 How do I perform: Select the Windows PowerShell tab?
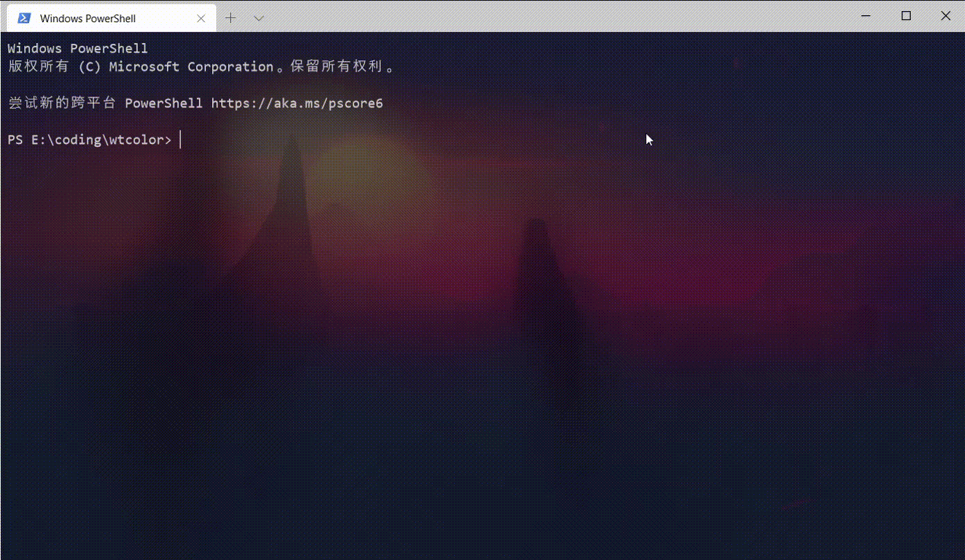click(111, 19)
